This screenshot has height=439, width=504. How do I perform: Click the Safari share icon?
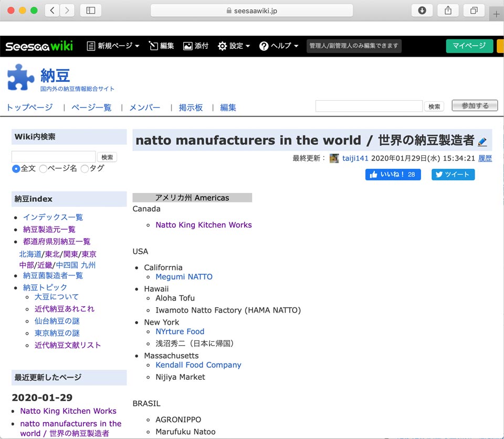pyautogui.click(x=448, y=10)
